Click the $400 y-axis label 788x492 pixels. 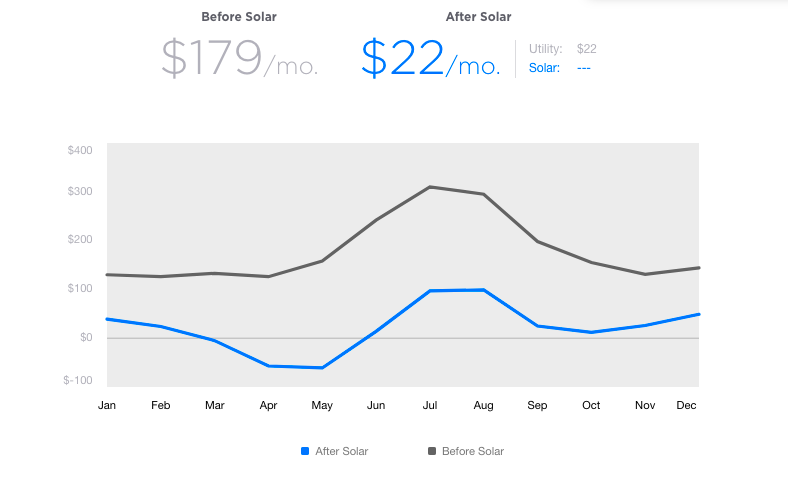(x=80, y=150)
